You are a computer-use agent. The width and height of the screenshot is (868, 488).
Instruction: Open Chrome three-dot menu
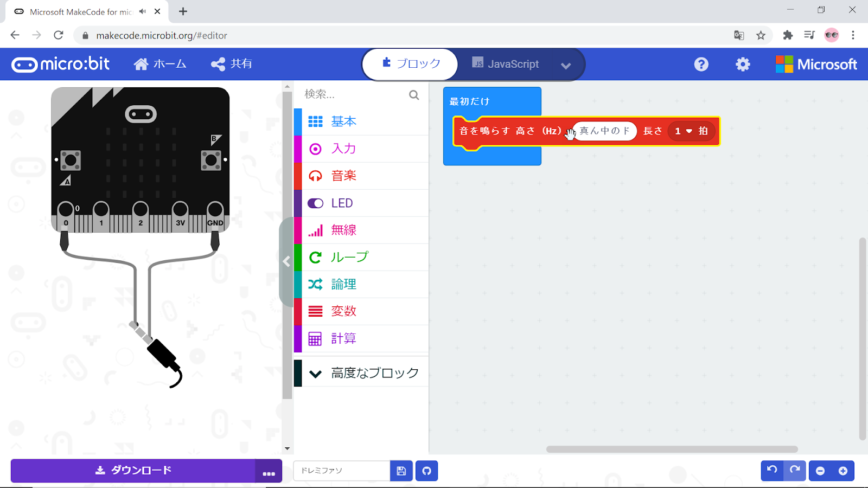[853, 35]
